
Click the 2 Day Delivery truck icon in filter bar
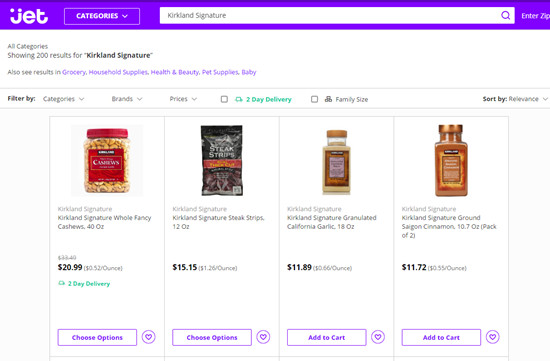(x=239, y=99)
